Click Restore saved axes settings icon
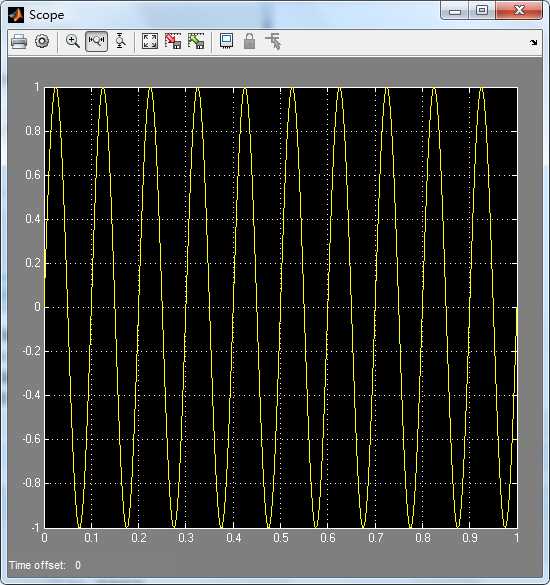This screenshot has height=585, width=550. pyautogui.click(x=196, y=41)
